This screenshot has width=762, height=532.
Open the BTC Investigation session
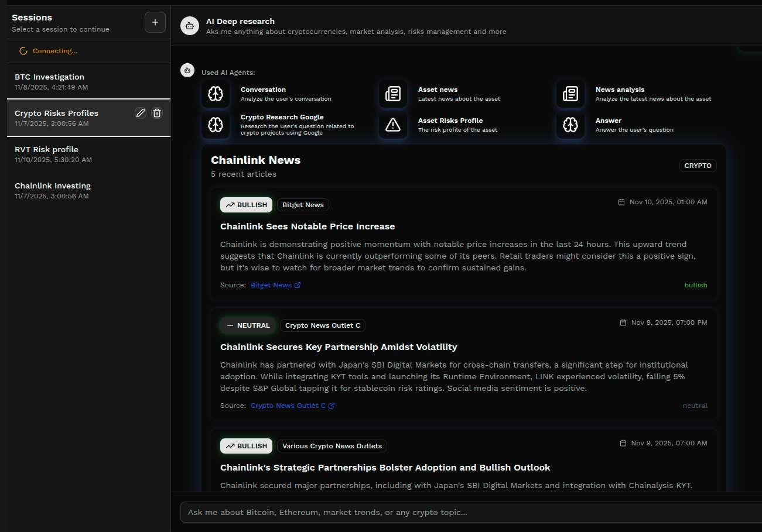click(88, 81)
